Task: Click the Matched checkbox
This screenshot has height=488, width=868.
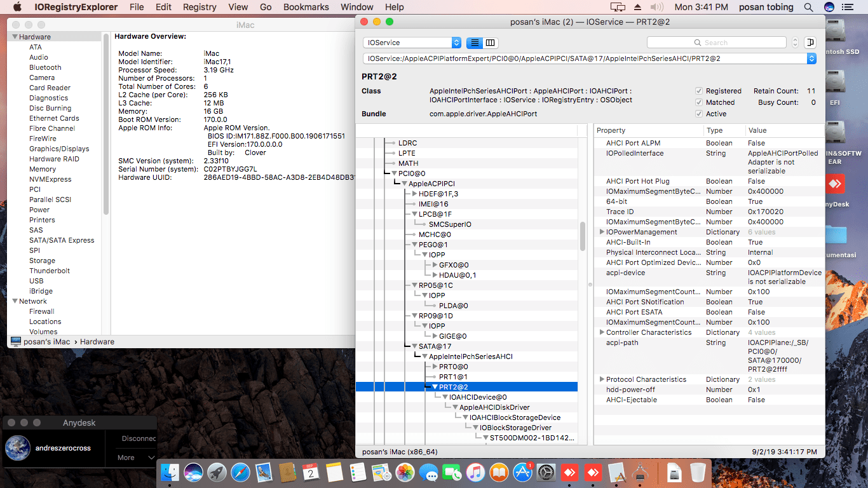Action: [x=699, y=102]
